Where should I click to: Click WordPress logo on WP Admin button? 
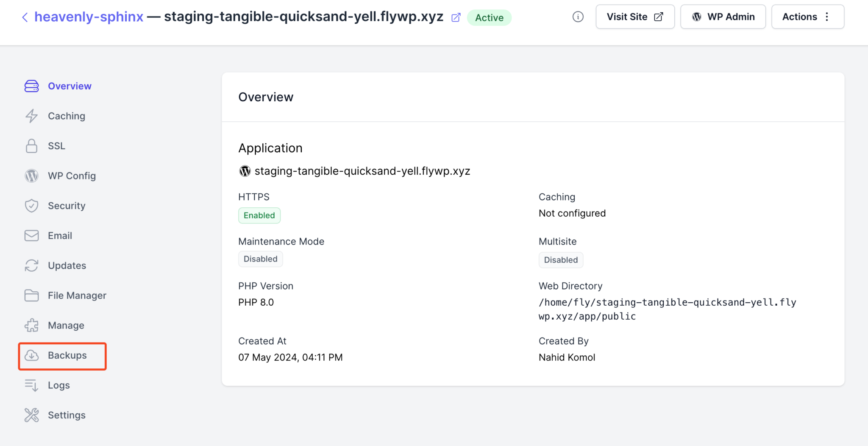point(696,17)
